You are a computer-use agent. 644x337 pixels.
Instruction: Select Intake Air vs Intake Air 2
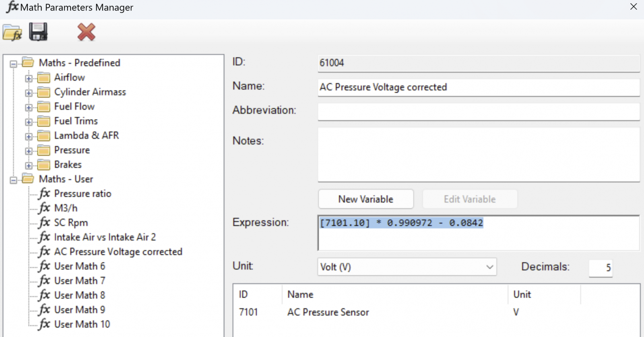pos(105,237)
